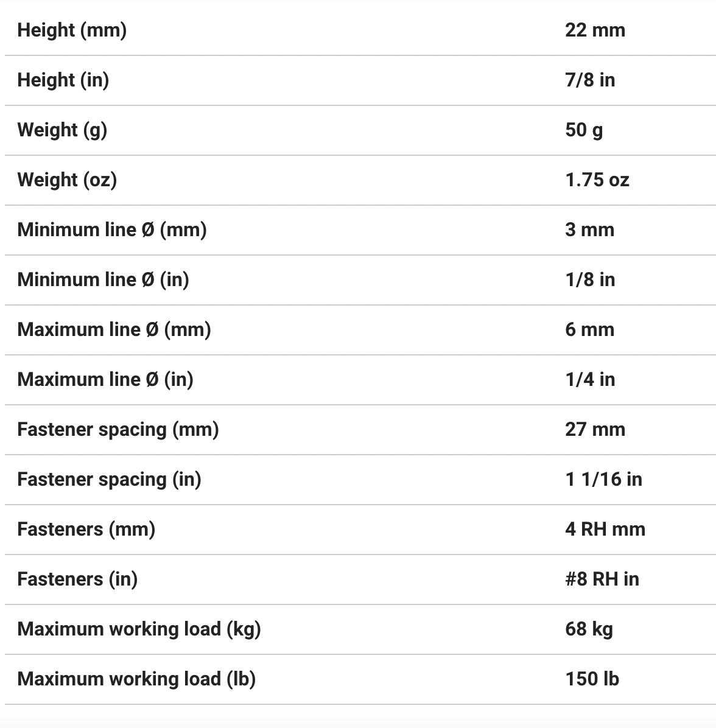Viewport: 716px width, 728px height.
Task: Select the "4 RH mm" fasteners value
Action: click(605, 529)
